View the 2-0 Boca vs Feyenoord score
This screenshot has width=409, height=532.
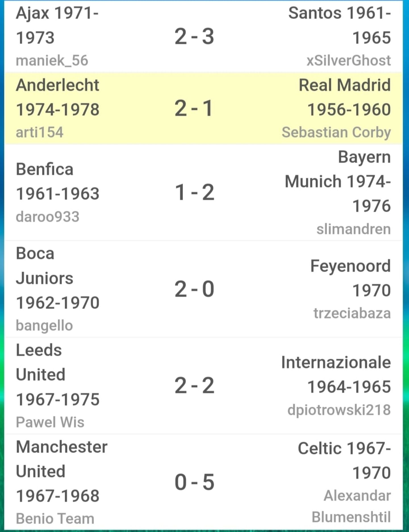pyautogui.click(x=194, y=289)
